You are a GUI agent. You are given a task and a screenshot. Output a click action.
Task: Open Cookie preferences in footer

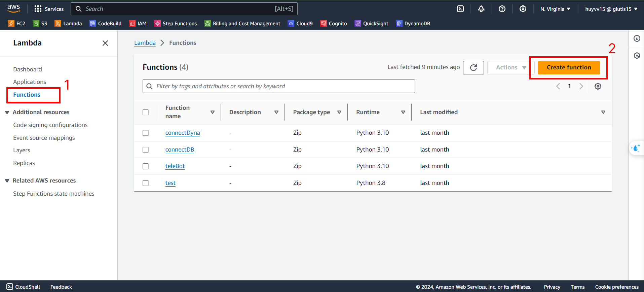coord(617,287)
